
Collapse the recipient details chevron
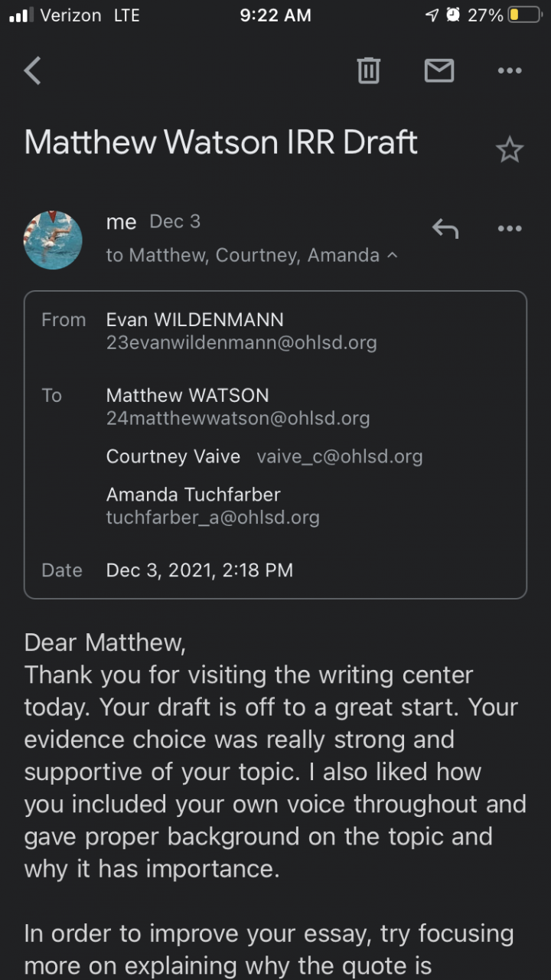point(393,255)
